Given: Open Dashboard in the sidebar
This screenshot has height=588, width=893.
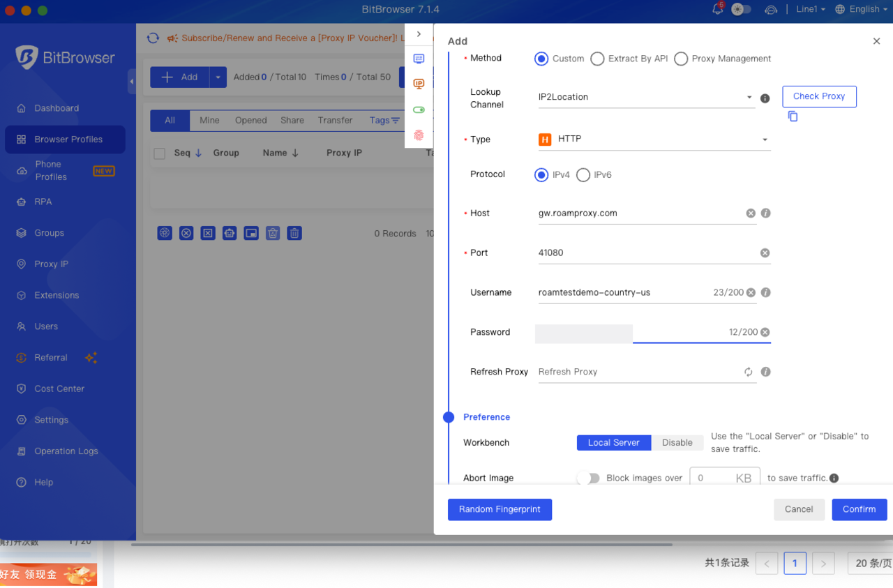Looking at the screenshot, I should click(x=66, y=108).
